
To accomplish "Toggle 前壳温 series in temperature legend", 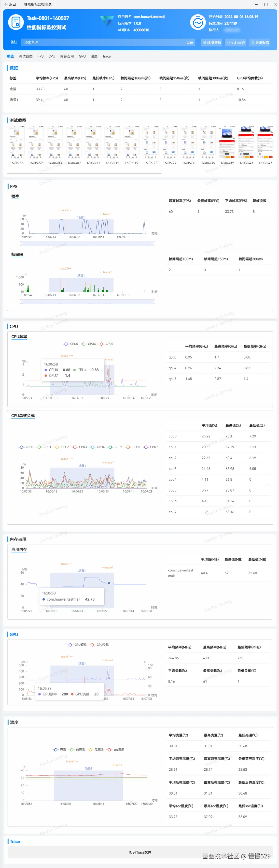I will tap(77, 750).
